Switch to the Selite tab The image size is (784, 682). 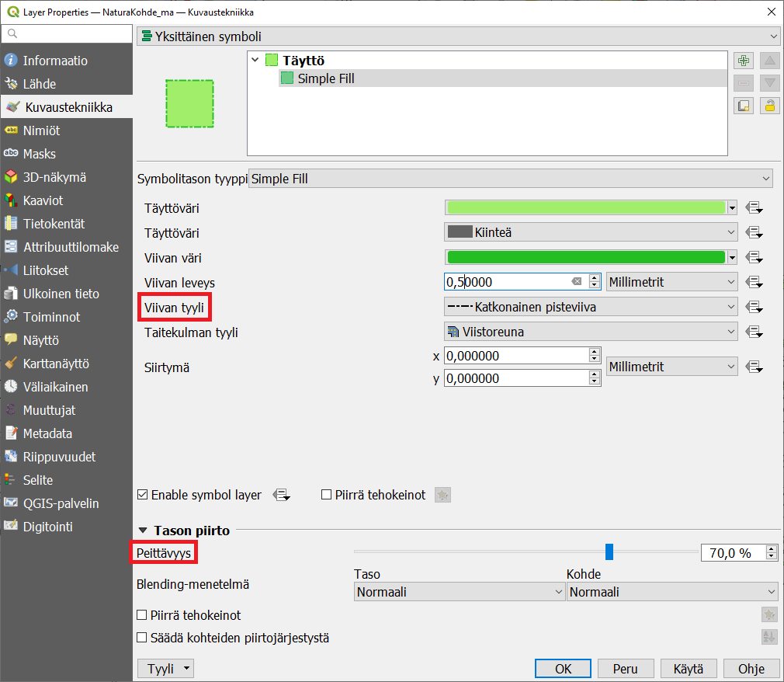tap(38, 480)
